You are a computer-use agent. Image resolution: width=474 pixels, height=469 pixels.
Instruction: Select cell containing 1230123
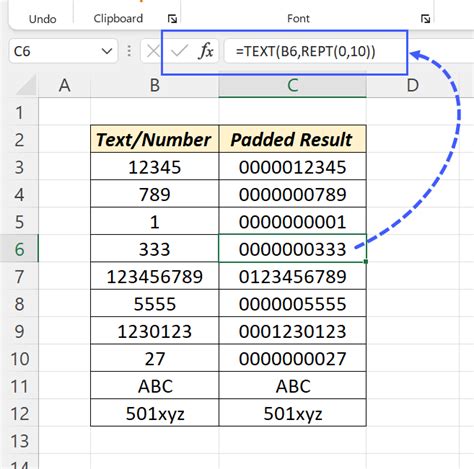(155, 331)
